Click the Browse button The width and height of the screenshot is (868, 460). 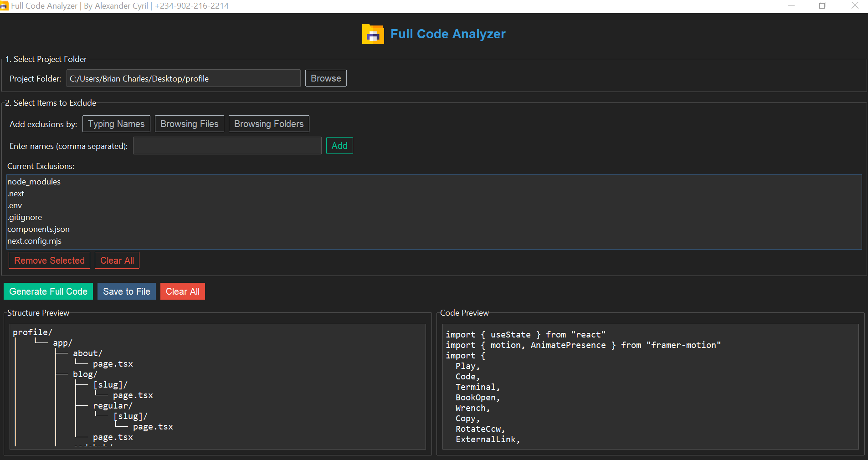coord(326,78)
